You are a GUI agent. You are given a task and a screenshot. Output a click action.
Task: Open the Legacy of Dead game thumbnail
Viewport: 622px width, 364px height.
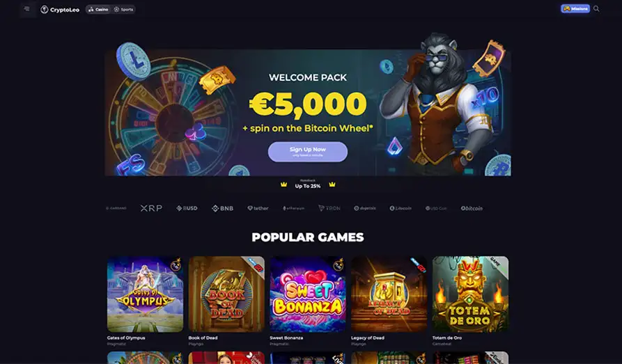tap(389, 294)
